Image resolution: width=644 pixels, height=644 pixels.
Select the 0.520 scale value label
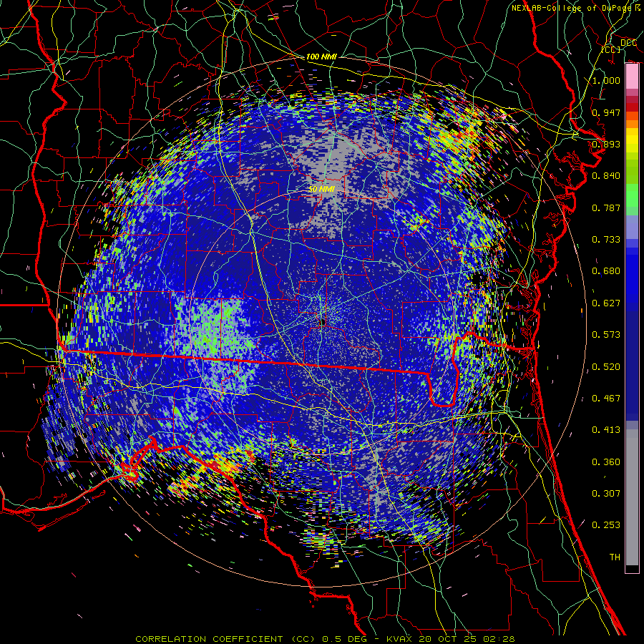click(x=606, y=367)
